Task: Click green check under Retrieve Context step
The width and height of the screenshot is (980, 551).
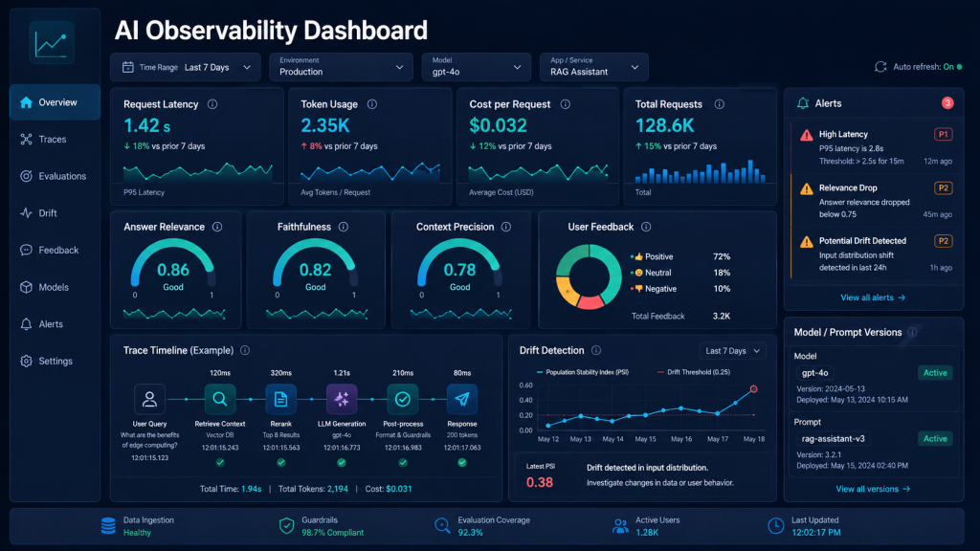Action: pos(220,463)
